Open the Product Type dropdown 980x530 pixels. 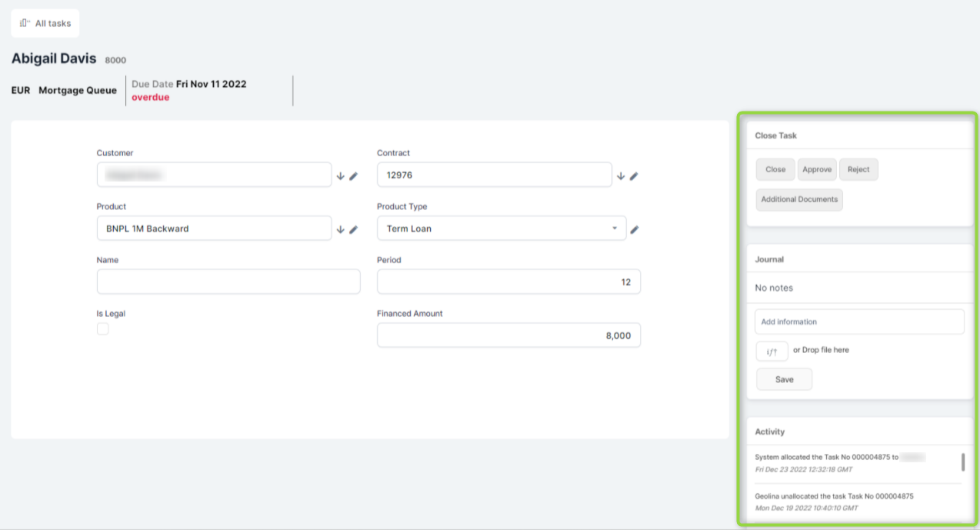(502, 228)
